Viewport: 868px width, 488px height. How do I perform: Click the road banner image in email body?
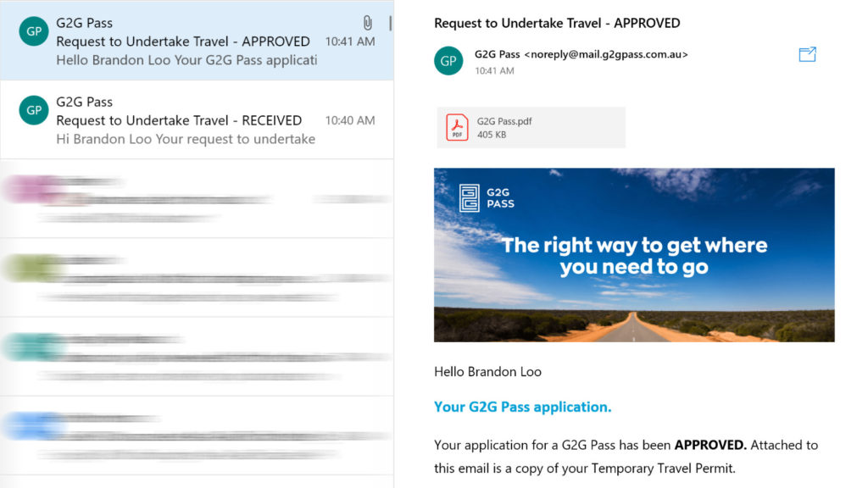click(634, 255)
